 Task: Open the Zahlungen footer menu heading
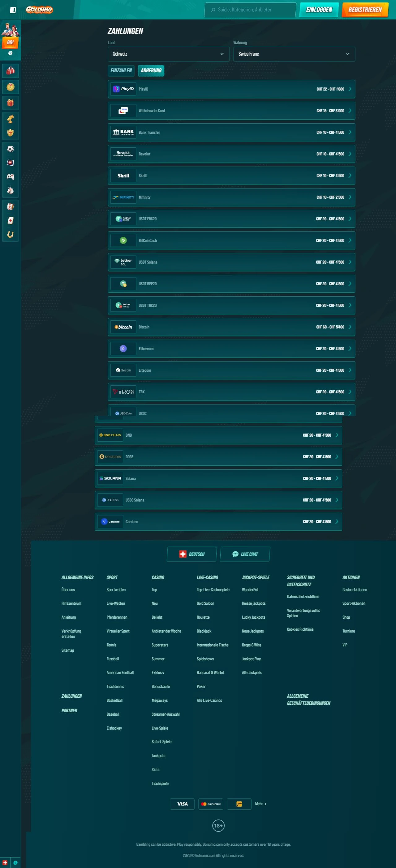[x=71, y=696]
